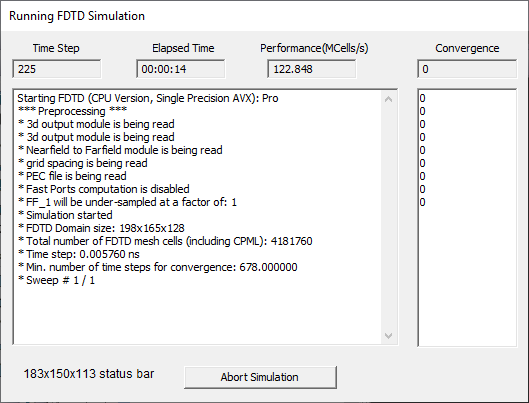Click the Time Step value field

click(x=57, y=69)
